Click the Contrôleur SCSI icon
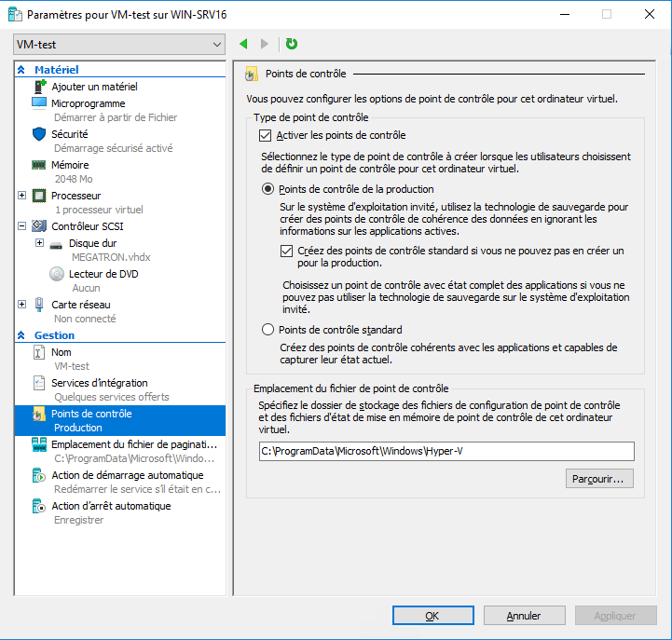 (x=39, y=225)
